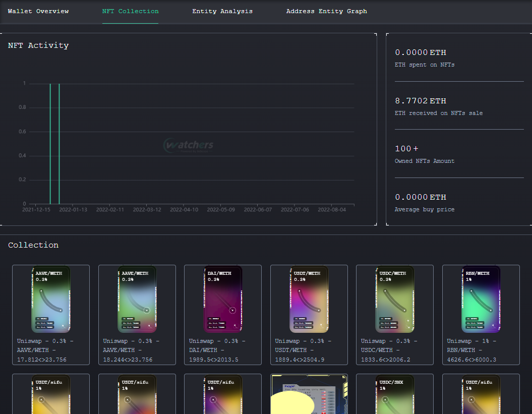Click the 100+ owned NFTs value
This screenshot has width=532, height=414.
click(x=406, y=149)
